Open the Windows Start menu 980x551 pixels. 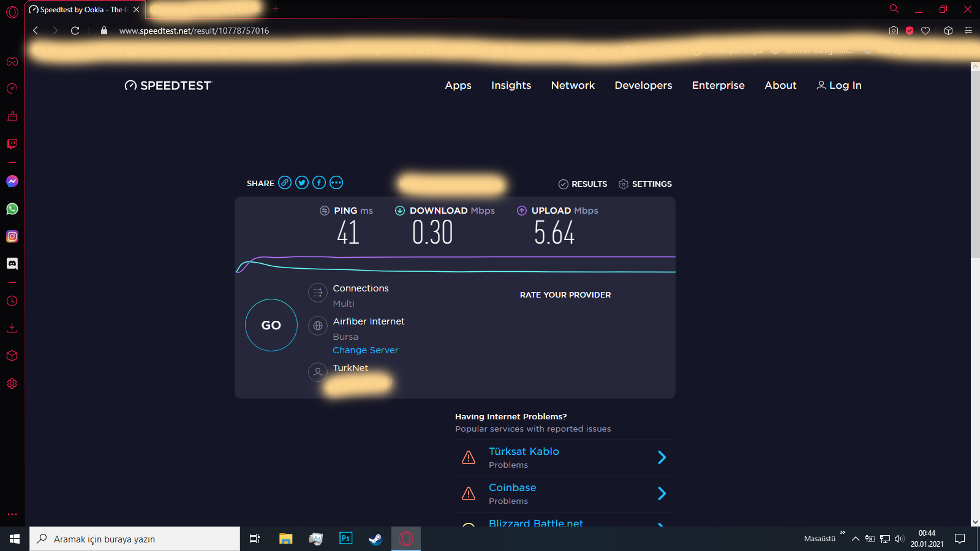(15, 539)
